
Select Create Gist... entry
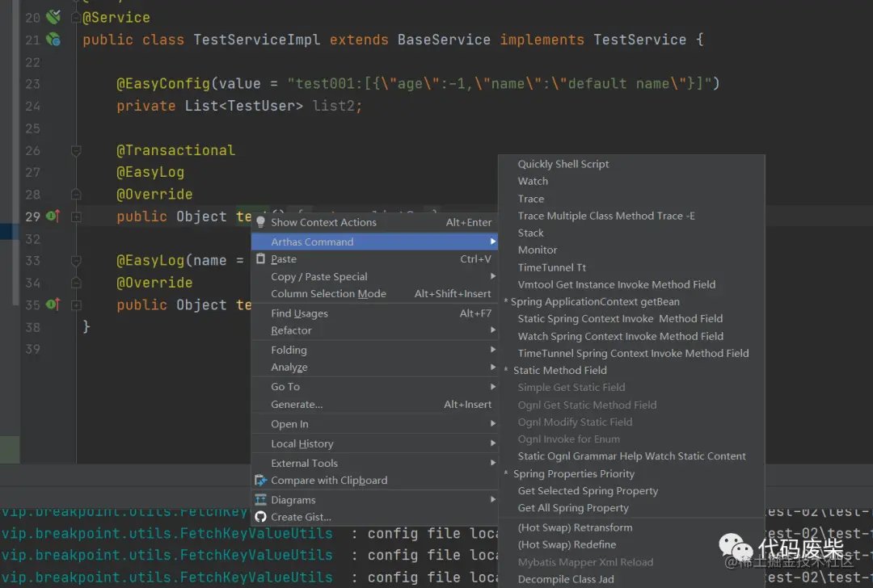(x=374, y=517)
